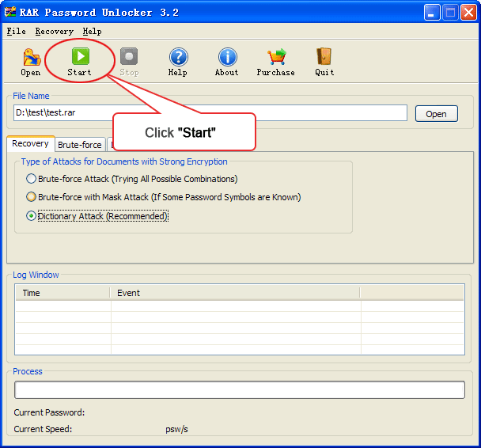This screenshot has width=481, height=448.
Task: Click the greyed-out Stop toolbar icon
Action: 129,62
